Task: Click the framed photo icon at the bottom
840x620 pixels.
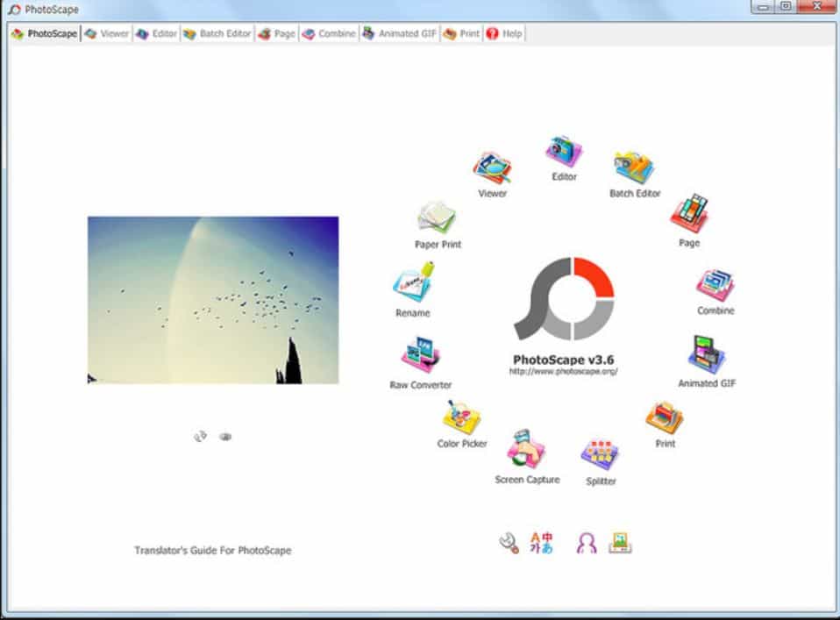Action: pyautogui.click(x=621, y=543)
